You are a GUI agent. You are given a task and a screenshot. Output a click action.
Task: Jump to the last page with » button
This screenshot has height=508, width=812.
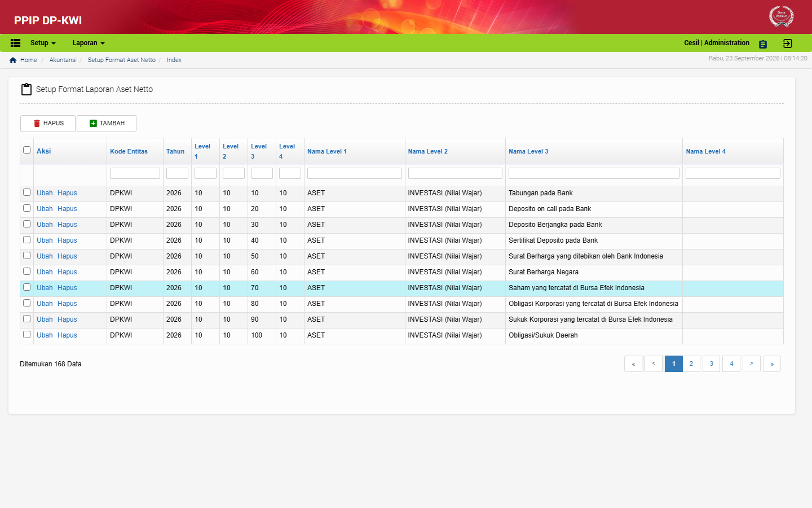tap(772, 364)
